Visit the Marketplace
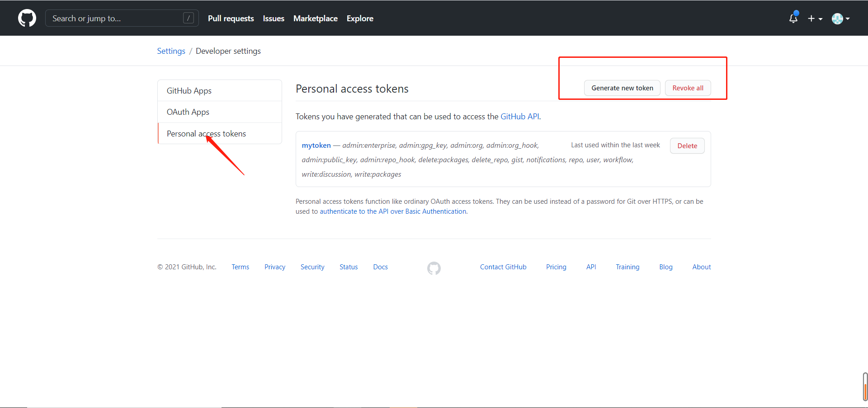 316,19
